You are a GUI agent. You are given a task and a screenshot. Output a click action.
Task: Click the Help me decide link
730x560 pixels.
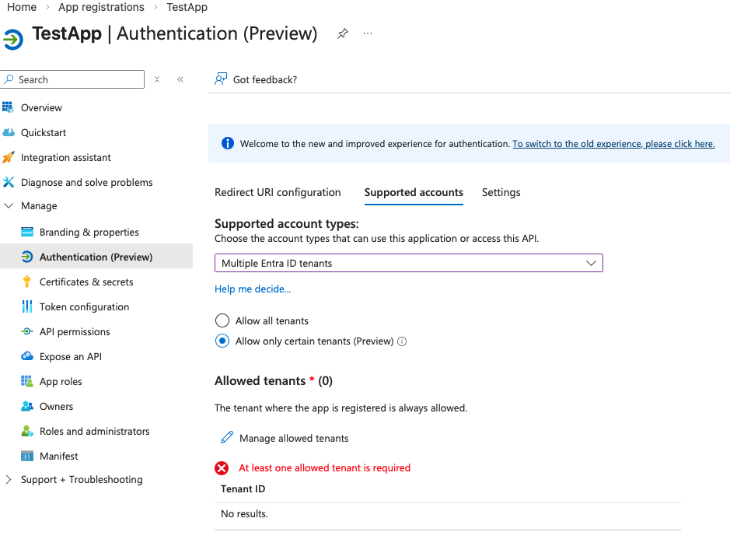tap(253, 289)
